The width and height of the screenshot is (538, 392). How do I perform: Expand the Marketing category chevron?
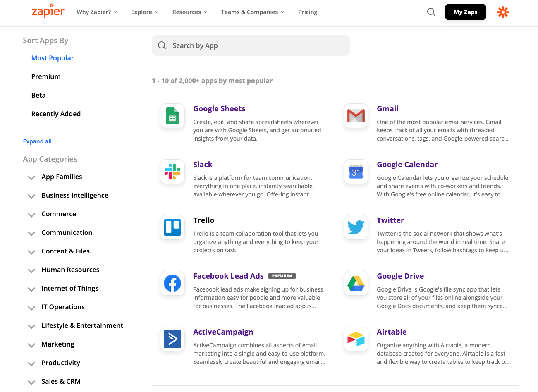31,345
